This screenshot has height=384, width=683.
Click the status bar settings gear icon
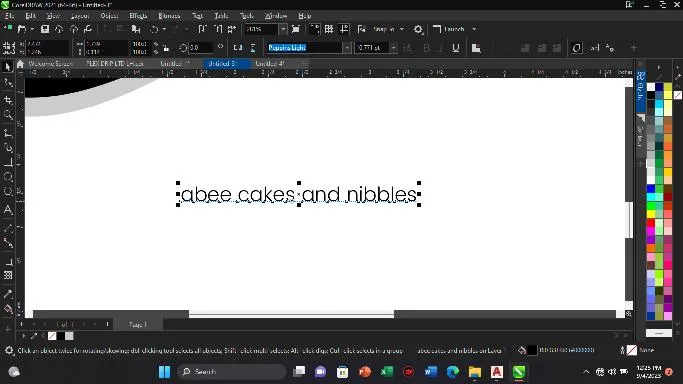point(9,350)
